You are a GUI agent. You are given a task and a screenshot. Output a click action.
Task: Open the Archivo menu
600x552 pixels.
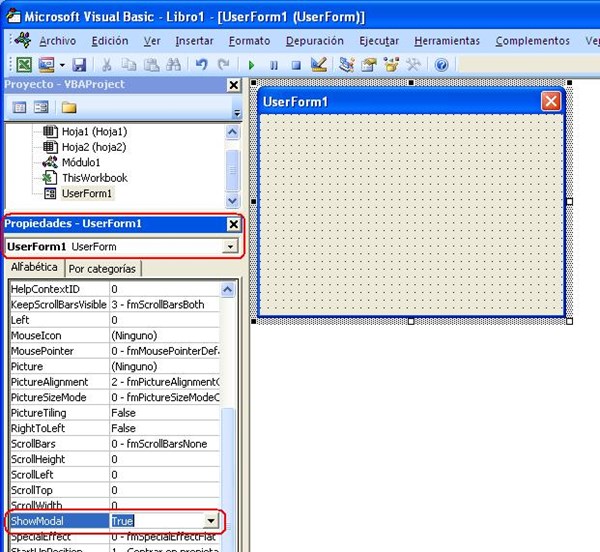tap(57, 41)
